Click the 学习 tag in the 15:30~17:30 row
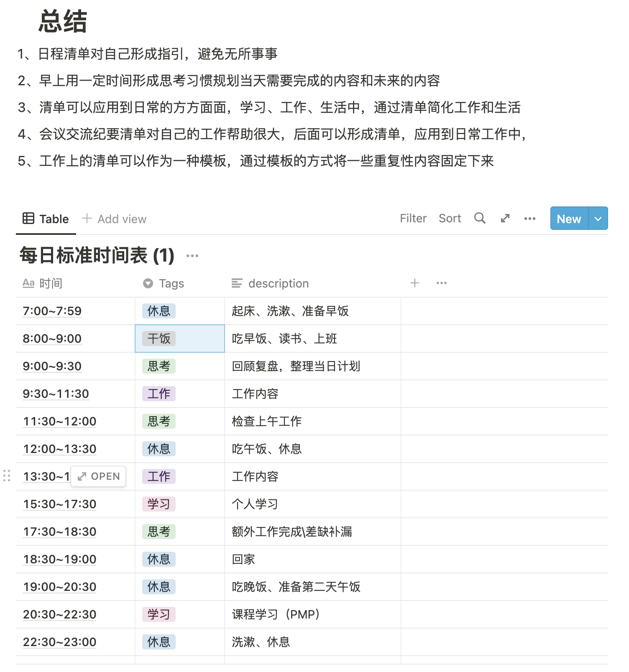The width and height of the screenshot is (629, 672). click(x=159, y=504)
